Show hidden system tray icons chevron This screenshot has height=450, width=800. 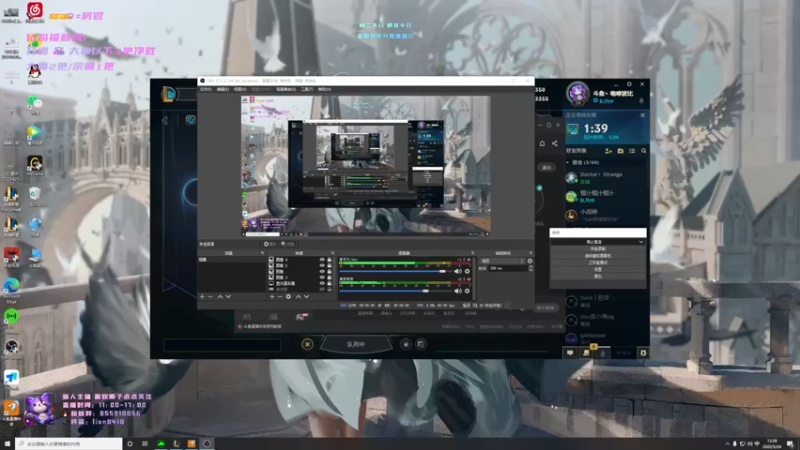[728, 444]
